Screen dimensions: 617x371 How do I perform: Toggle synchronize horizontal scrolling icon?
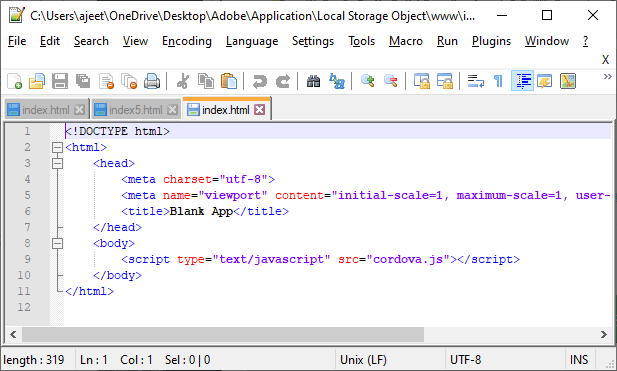[x=445, y=81]
